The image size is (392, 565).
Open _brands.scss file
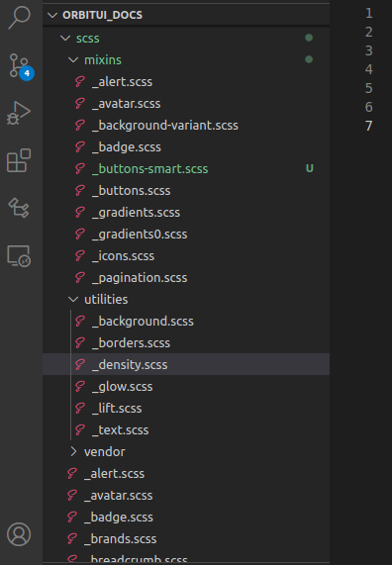click(186, 539)
